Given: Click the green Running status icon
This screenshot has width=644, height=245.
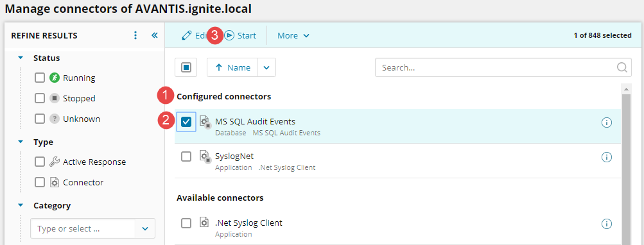Looking at the screenshot, I should point(55,78).
